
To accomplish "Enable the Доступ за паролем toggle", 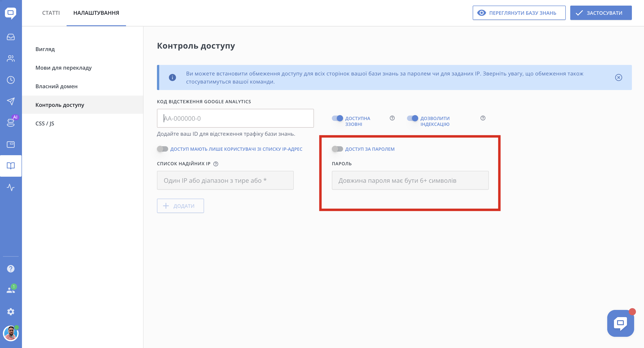I will [337, 149].
